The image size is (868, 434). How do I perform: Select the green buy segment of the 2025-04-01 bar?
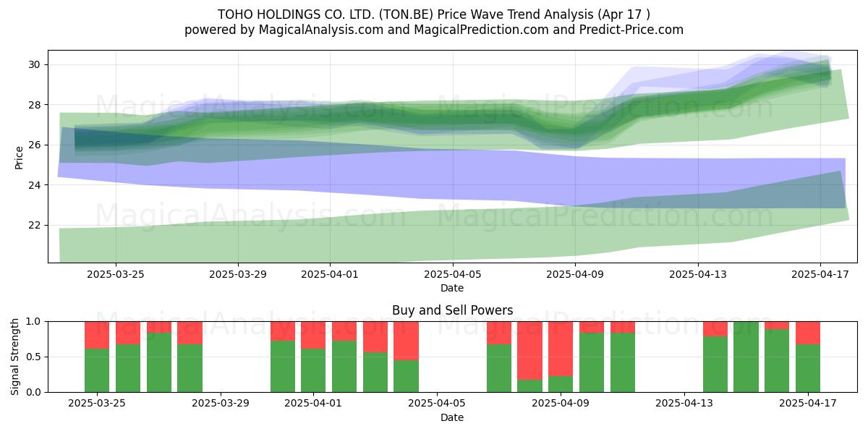pos(313,370)
